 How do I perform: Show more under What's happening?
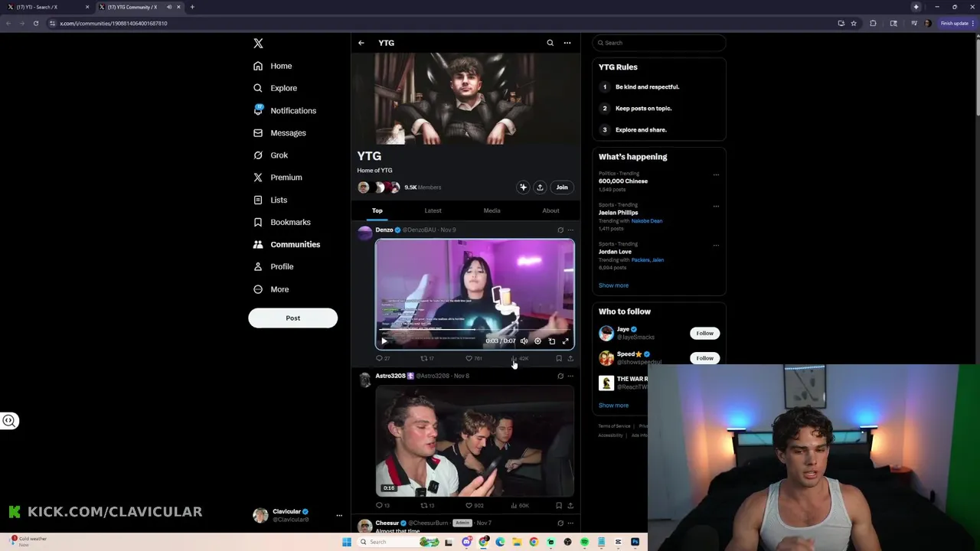coord(613,285)
